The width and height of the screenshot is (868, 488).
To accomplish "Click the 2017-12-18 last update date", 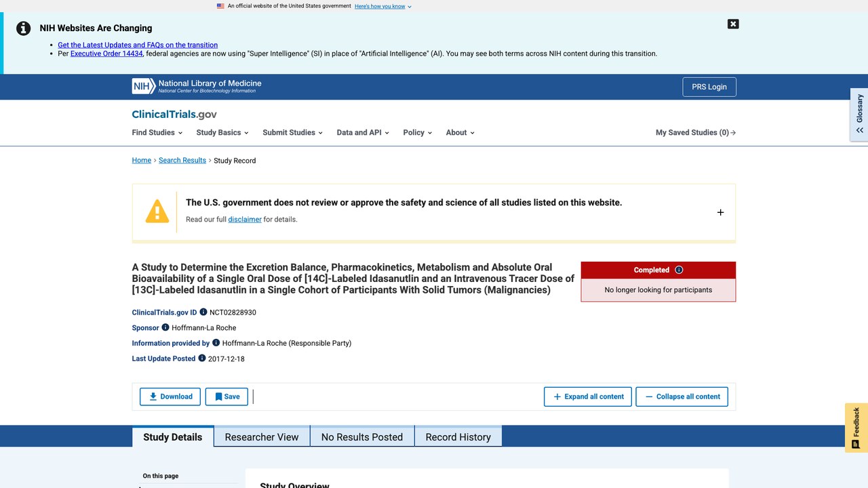I will 226,359.
